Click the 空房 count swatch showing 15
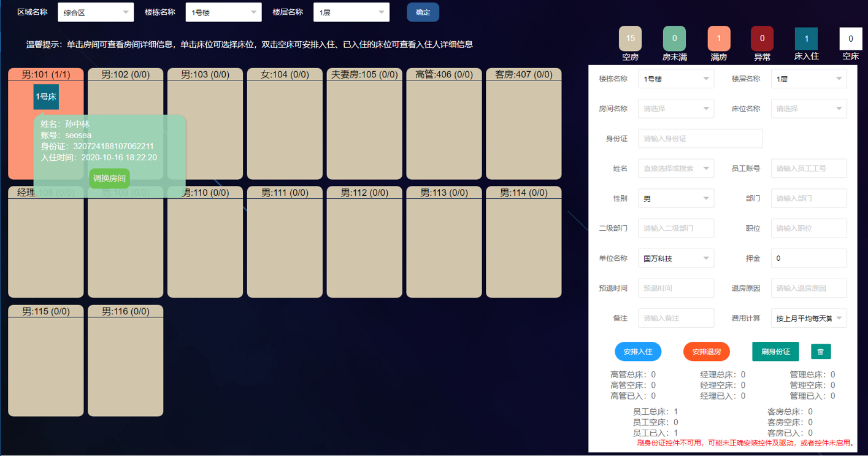The image size is (868, 456). [630, 39]
